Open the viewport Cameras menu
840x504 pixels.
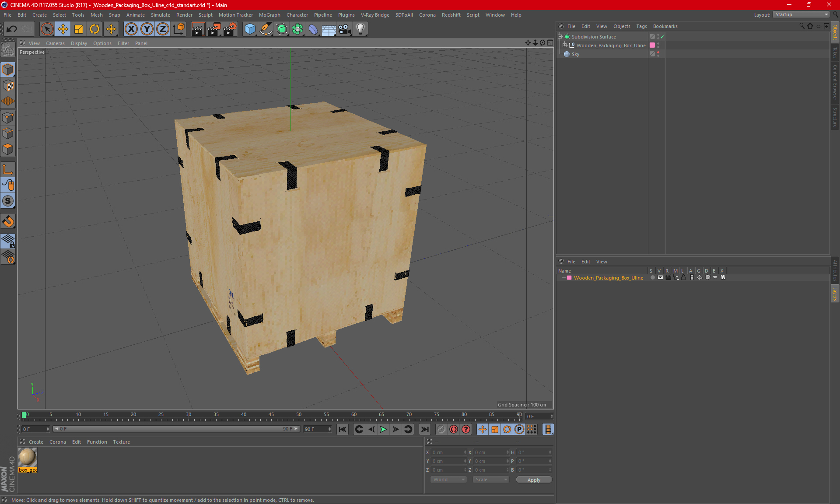click(x=55, y=43)
